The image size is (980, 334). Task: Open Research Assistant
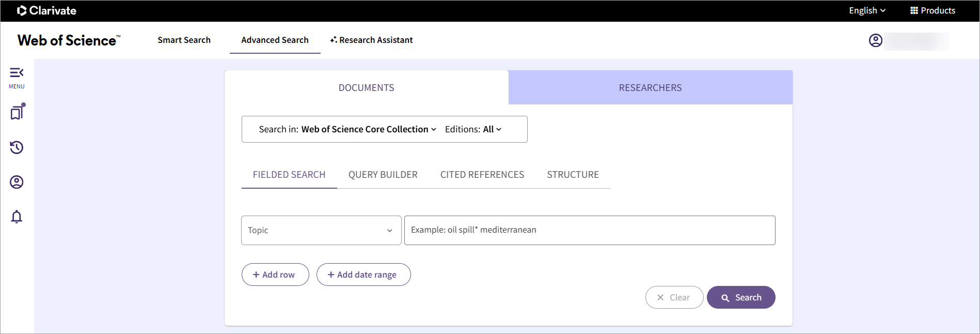[x=371, y=40]
